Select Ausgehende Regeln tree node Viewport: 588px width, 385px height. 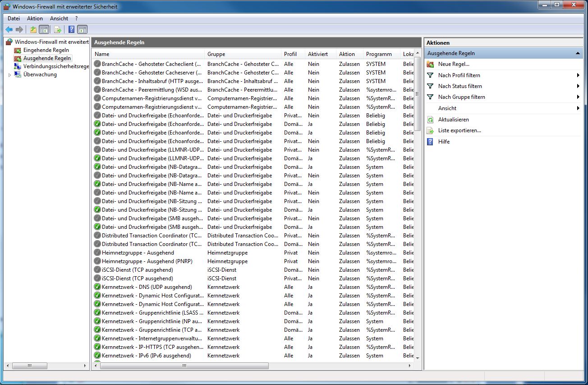pos(47,58)
